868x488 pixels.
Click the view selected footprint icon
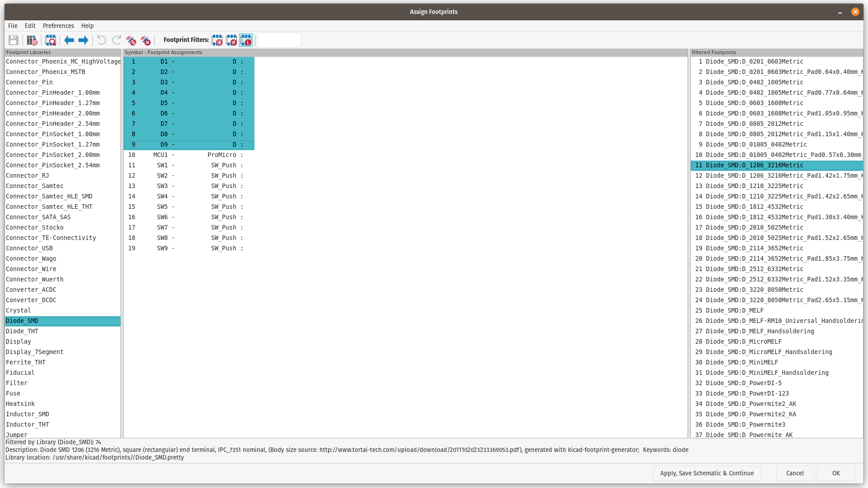(x=51, y=41)
